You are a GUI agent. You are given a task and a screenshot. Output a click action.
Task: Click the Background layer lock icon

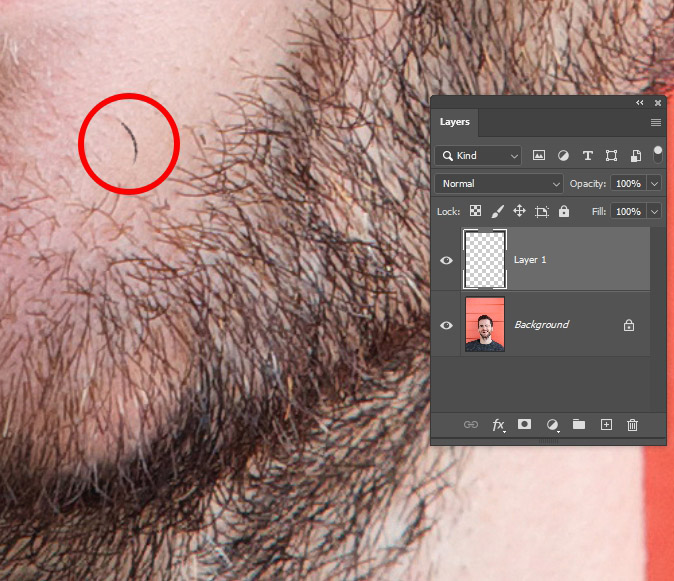click(x=629, y=325)
